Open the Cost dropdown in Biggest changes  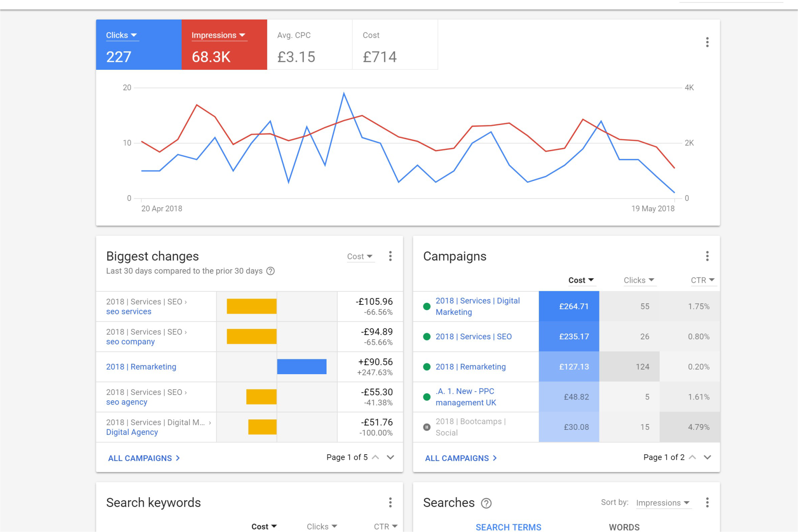coord(360,257)
